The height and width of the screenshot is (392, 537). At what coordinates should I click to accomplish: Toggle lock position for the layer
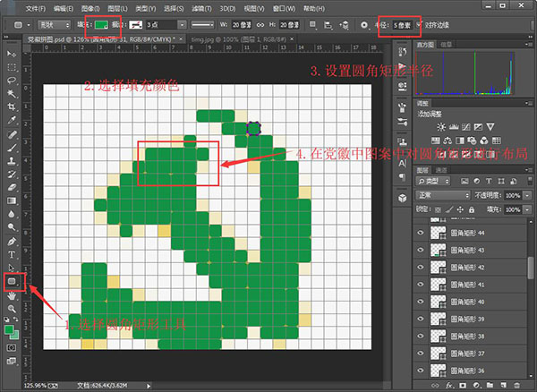[x=460, y=209]
